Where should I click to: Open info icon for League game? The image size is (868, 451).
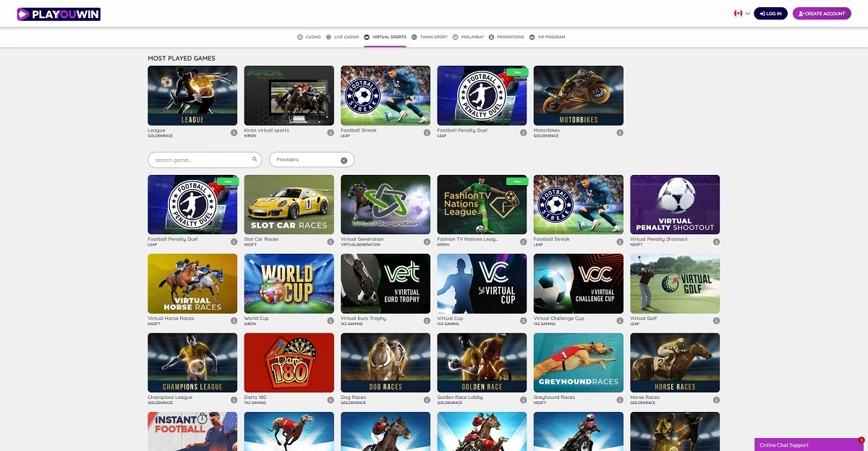pyautogui.click(x=234, y=133)
